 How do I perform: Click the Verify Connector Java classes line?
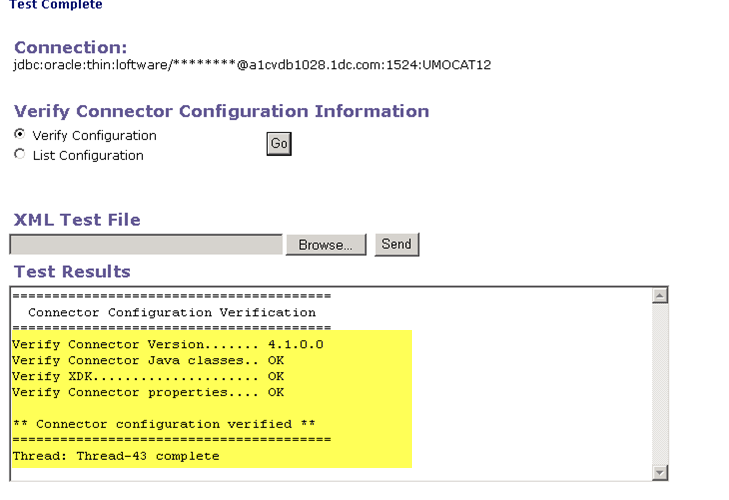point(148,360)
